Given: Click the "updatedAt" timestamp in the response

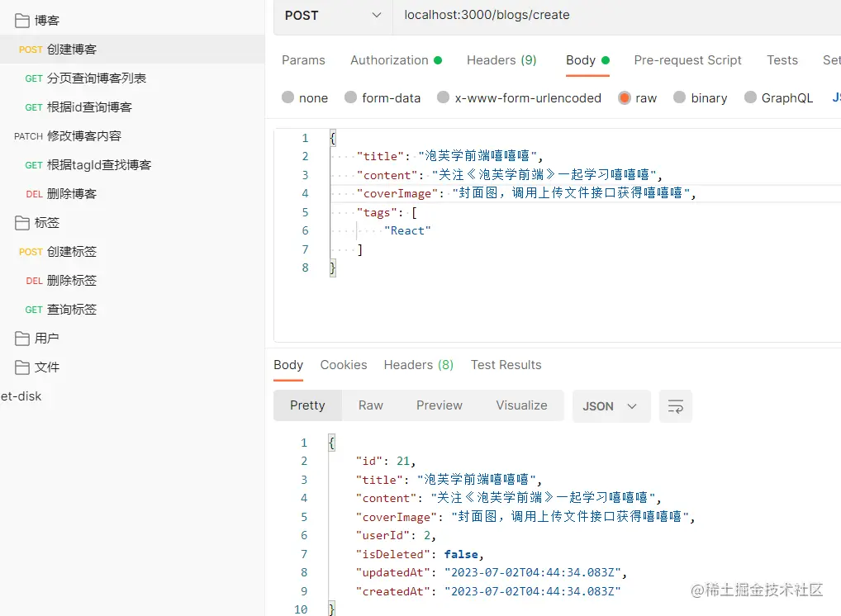Looking at the screenshot, I should (x=535, y=573).
